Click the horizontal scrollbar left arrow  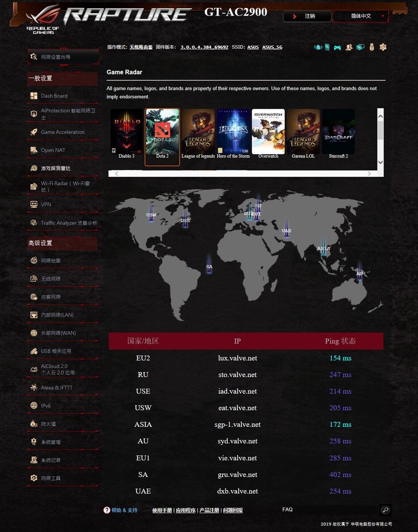[x=117, y=174]
